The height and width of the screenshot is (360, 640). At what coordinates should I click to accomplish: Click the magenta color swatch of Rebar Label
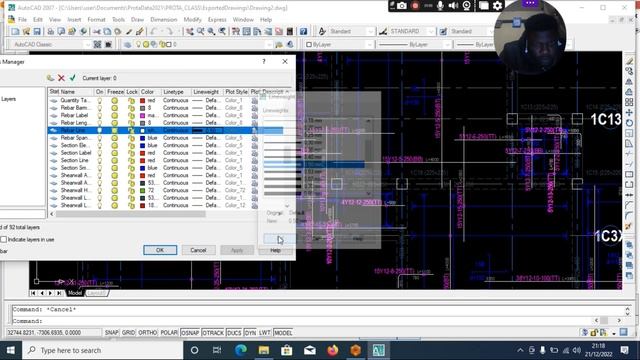click(x=142, y=116)
